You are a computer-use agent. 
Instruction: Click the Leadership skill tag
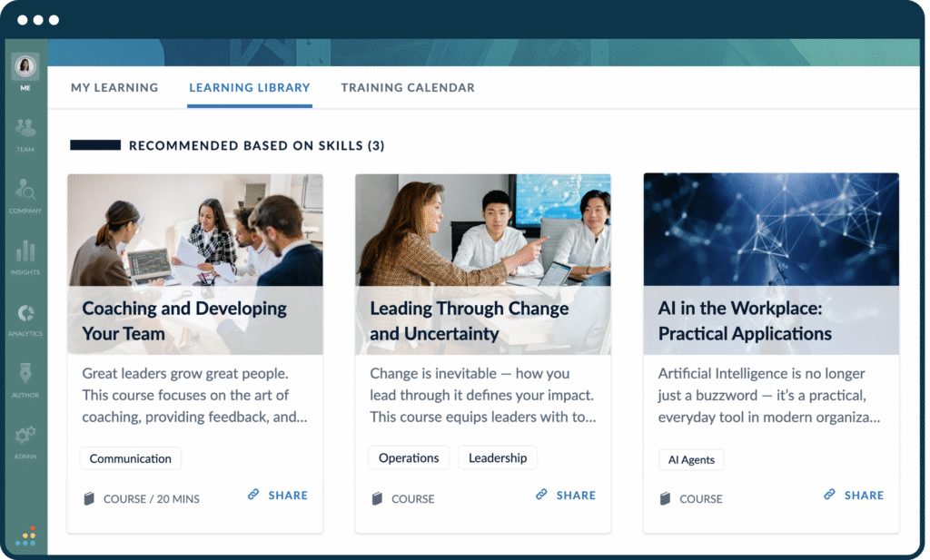click(498, 458)
